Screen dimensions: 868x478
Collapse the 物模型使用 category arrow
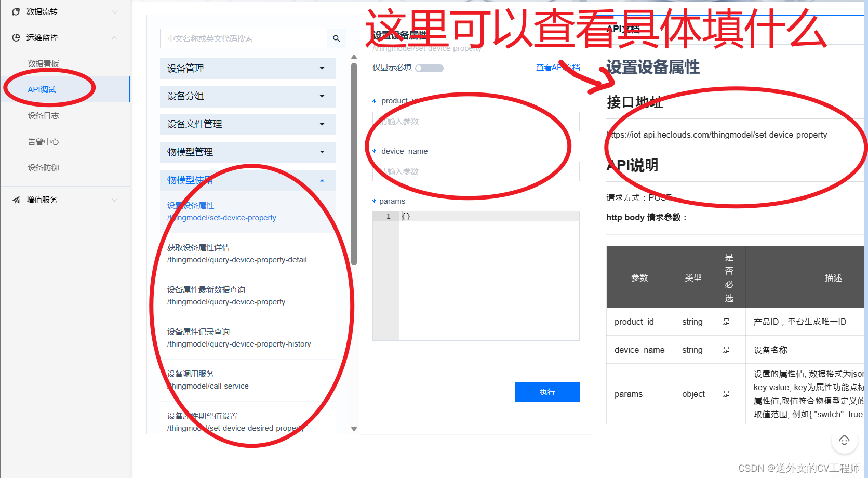click(322, 180)
